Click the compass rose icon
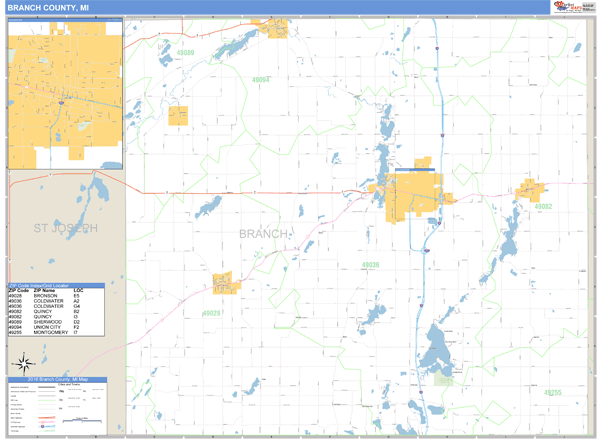 [21, 362]
